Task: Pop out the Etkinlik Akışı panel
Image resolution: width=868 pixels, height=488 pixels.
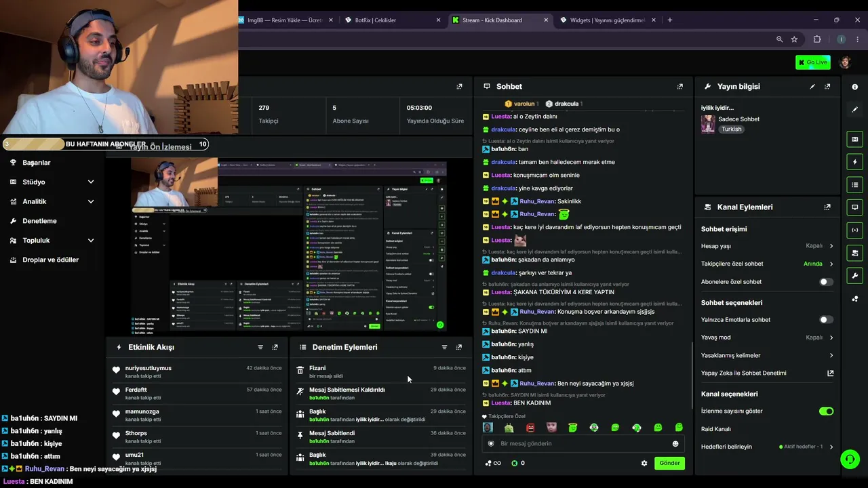Action: (275, 347)
